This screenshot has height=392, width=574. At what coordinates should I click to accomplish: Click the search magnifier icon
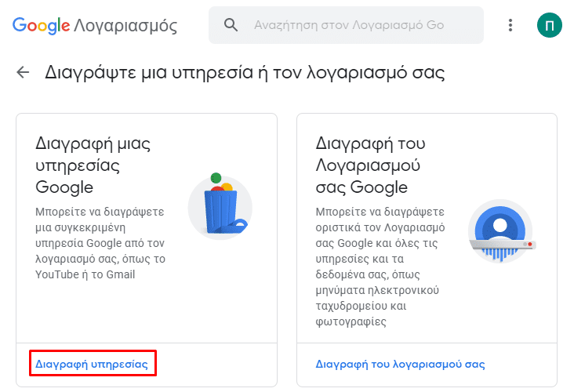click(x=231, y=25)
